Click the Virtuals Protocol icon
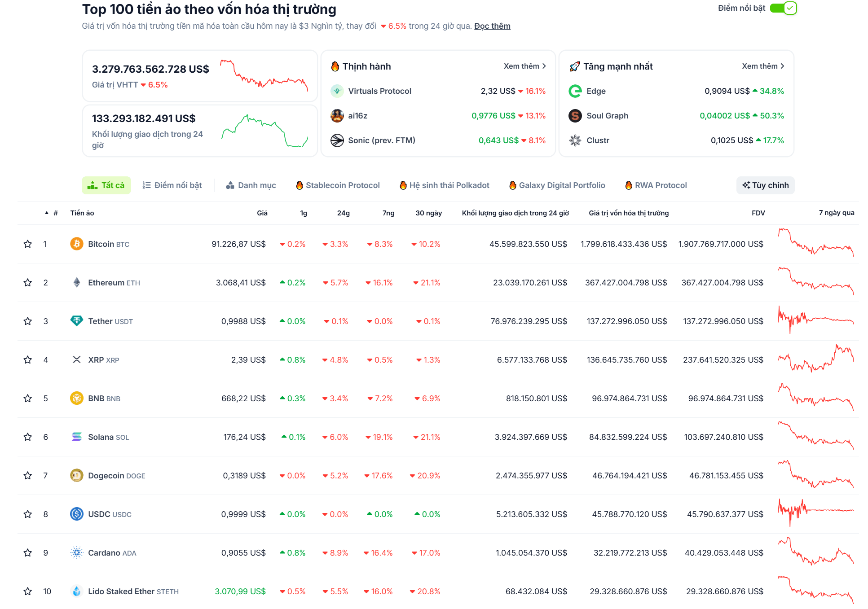 click(x=337, y=91)
